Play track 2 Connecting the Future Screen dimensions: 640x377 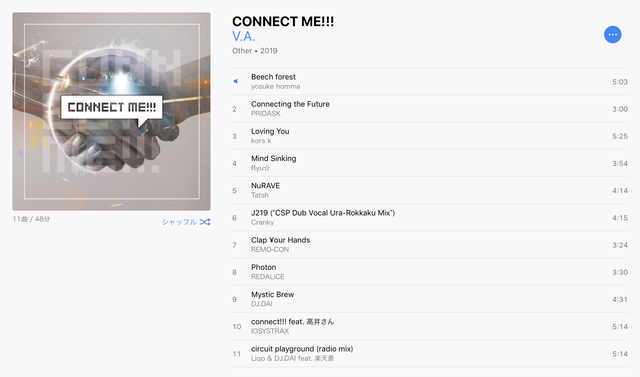pos(430,109)
